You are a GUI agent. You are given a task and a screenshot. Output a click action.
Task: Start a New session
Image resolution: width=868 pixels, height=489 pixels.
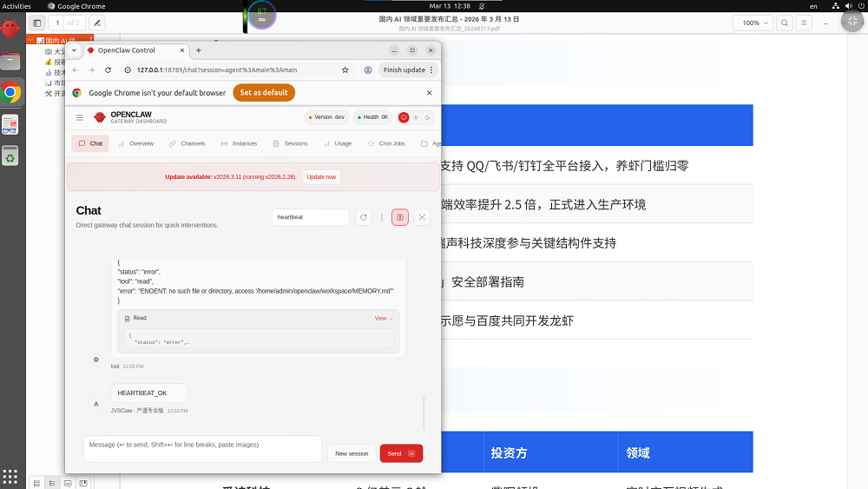coord(352,453)
